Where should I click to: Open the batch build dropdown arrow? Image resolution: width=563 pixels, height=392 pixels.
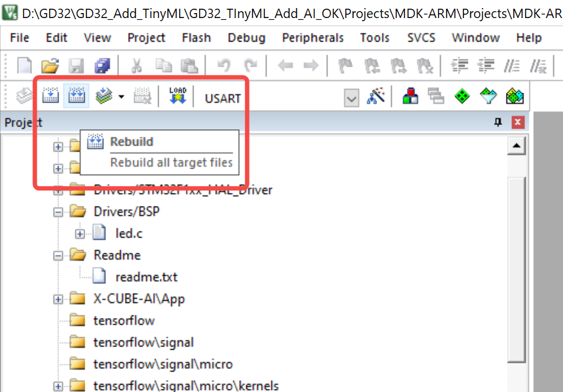pos(121,96)
